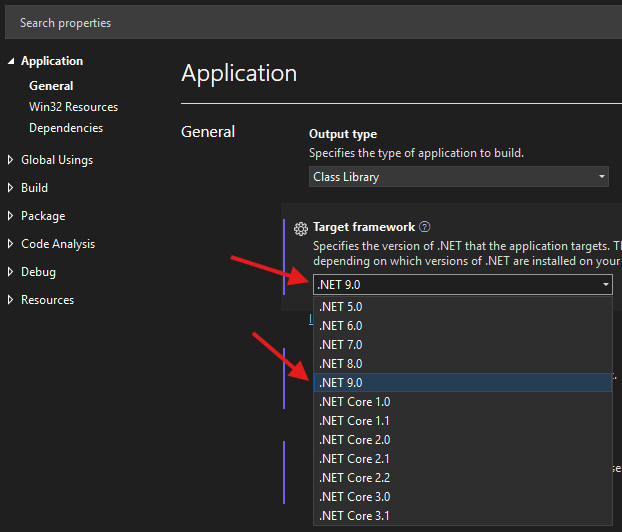Choose .NET Core 3.1 from the list
This screenshot has width=622, height=532.
(x=463, y=516)
